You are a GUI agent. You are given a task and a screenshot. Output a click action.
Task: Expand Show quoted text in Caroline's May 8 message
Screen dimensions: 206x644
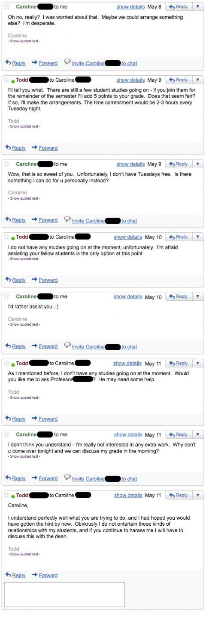[24, 41]
